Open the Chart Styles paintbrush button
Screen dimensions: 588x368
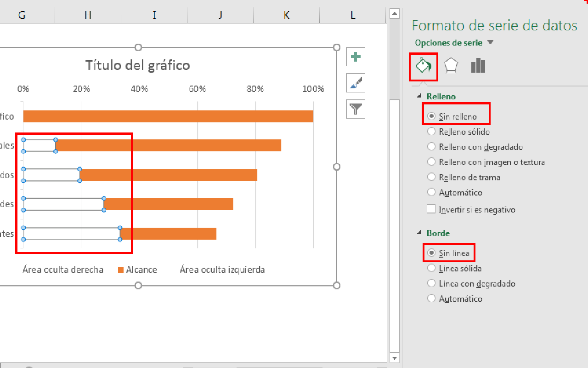point(356,83)
